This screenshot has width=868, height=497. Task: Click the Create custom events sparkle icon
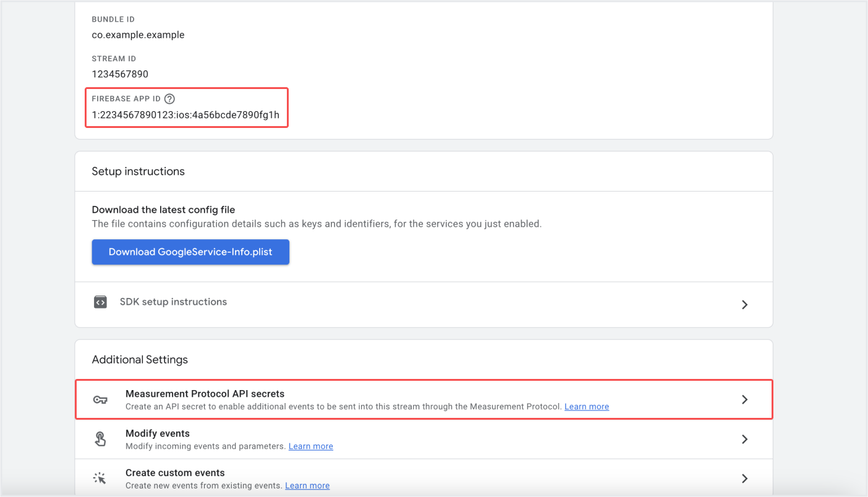coord(100,478)
